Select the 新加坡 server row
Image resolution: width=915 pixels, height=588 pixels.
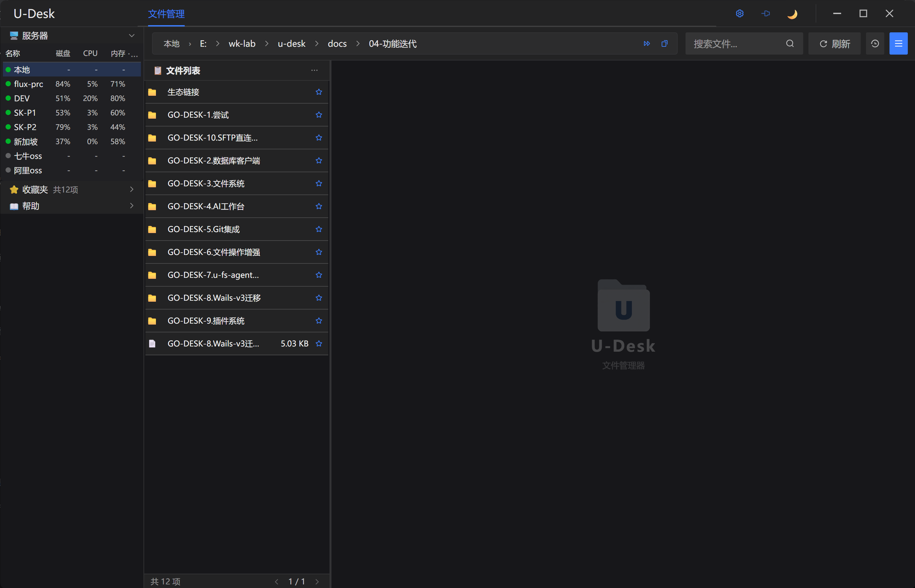click(x=72, y=142)
